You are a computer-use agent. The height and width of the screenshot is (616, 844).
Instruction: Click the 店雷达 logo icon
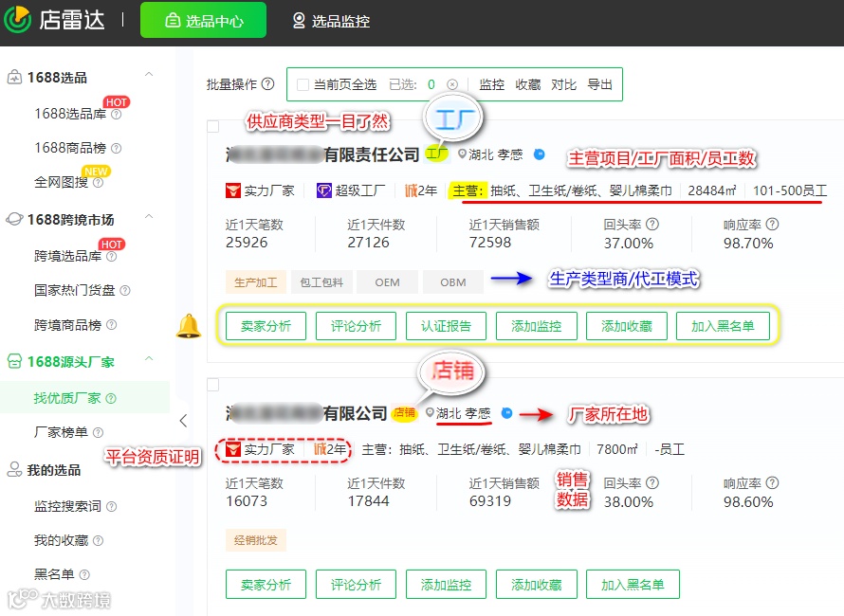17,19
